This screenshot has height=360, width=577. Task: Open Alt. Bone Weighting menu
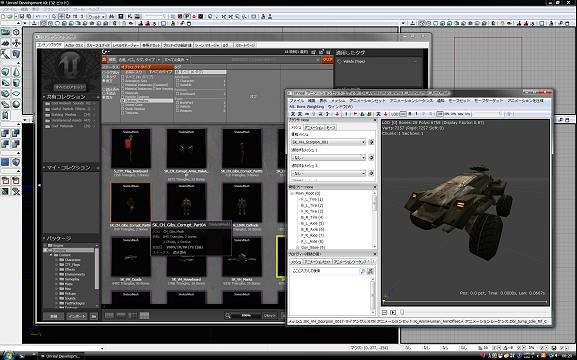click(307, 106)
